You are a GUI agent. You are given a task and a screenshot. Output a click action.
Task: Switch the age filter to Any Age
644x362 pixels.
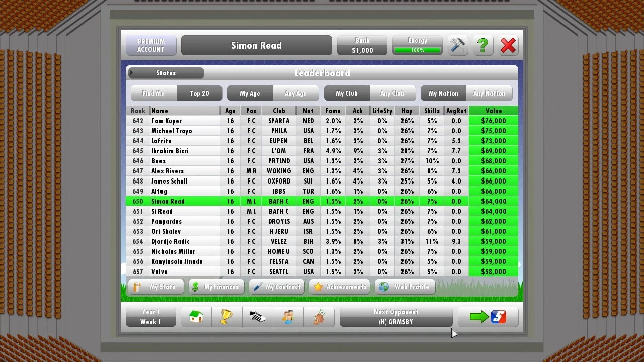[296, 93]
